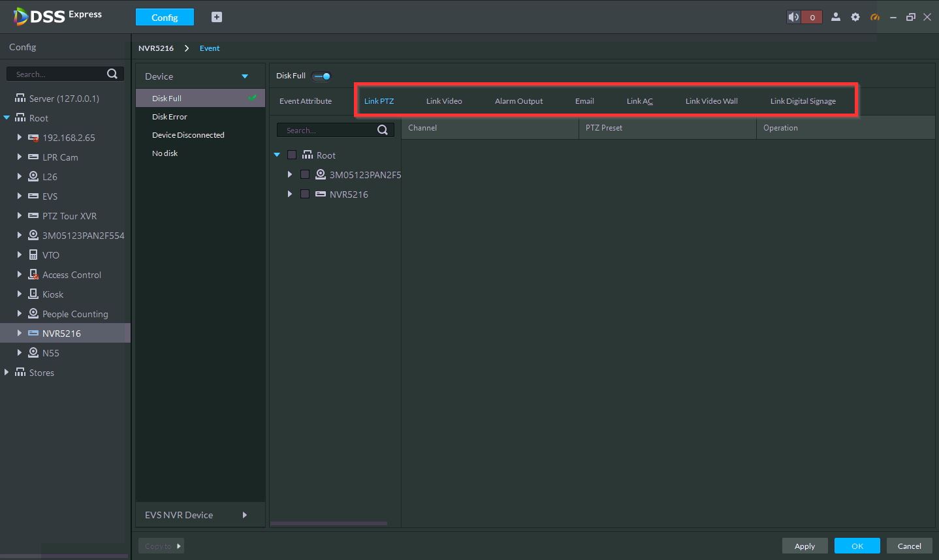Viewport: 939px width, 560px height.
Task: Click the Apply button
Action: pyautogui.click(x=804, y=546)
